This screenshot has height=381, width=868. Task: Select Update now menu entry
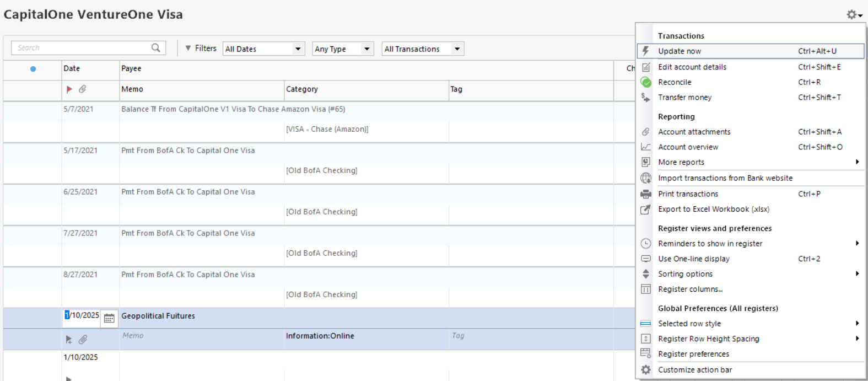751,51
